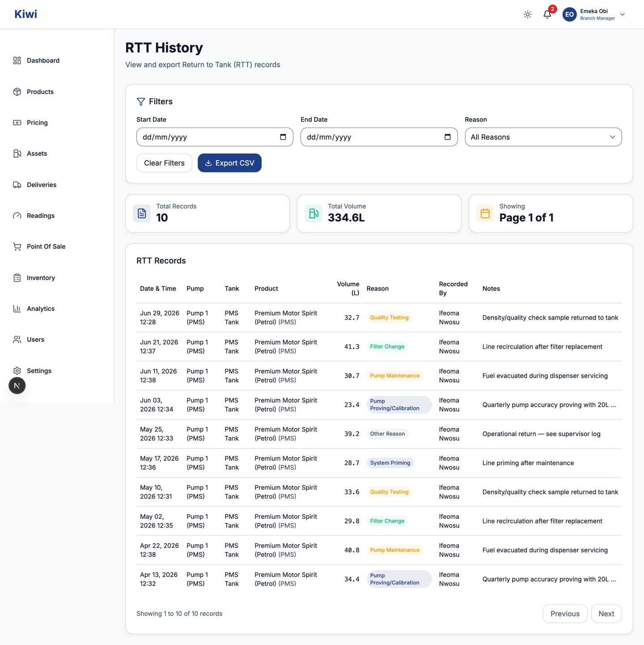
Task: Click the Previous page button
Action: click(x=565, y=614)
